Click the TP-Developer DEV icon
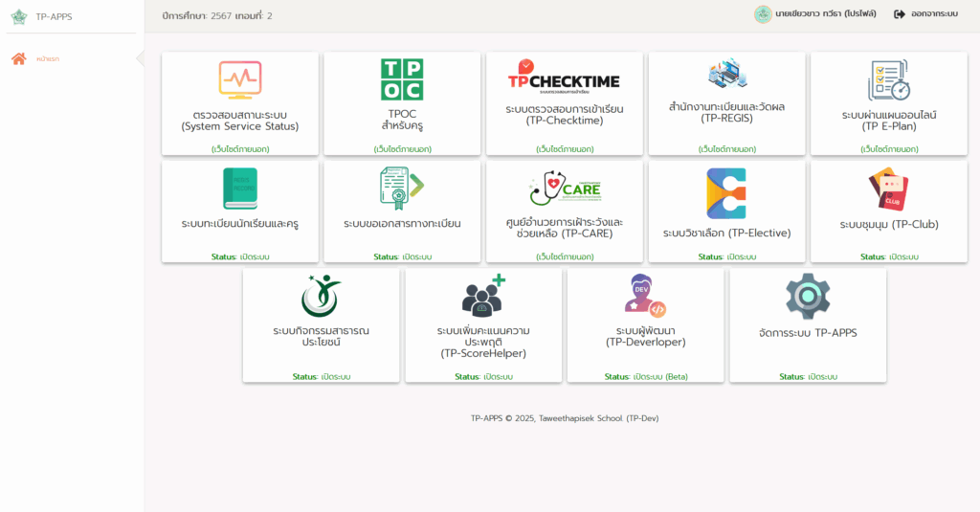Screen dimensions: 980x512 point(645,296)
